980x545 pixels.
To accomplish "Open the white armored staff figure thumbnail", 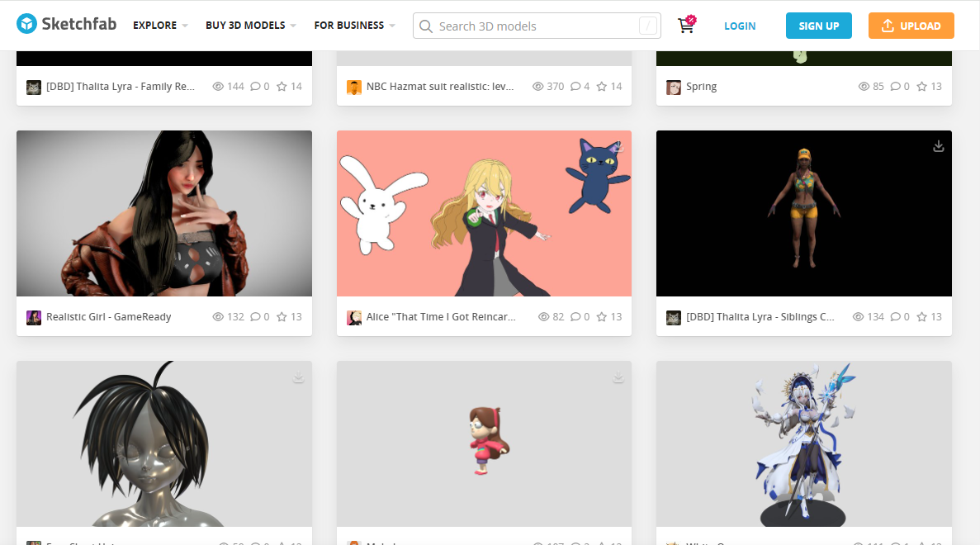I will point(804,443).
